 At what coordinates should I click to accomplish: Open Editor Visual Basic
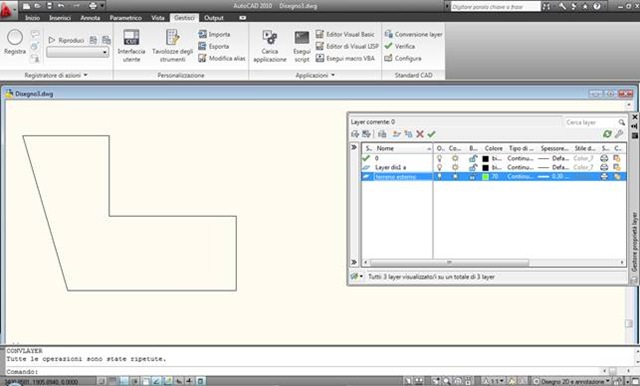pos(345,34)
